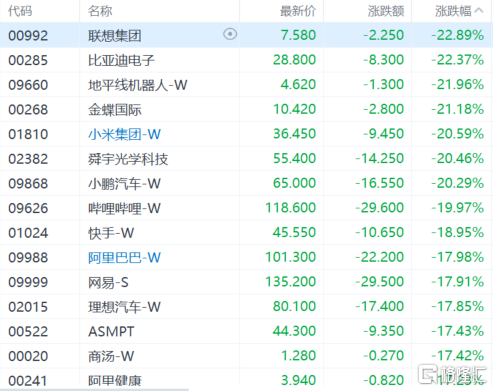This screenshot has width=493, height=391.
Task: Click change amount -17.400
Action: pos(380,306)
